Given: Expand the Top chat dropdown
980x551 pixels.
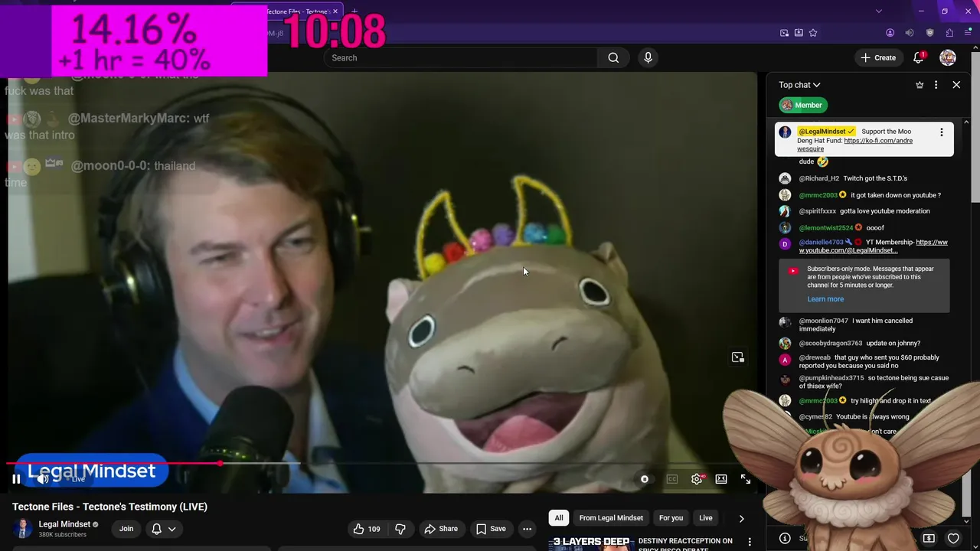Looking at the screenshot, I should 799,85.
